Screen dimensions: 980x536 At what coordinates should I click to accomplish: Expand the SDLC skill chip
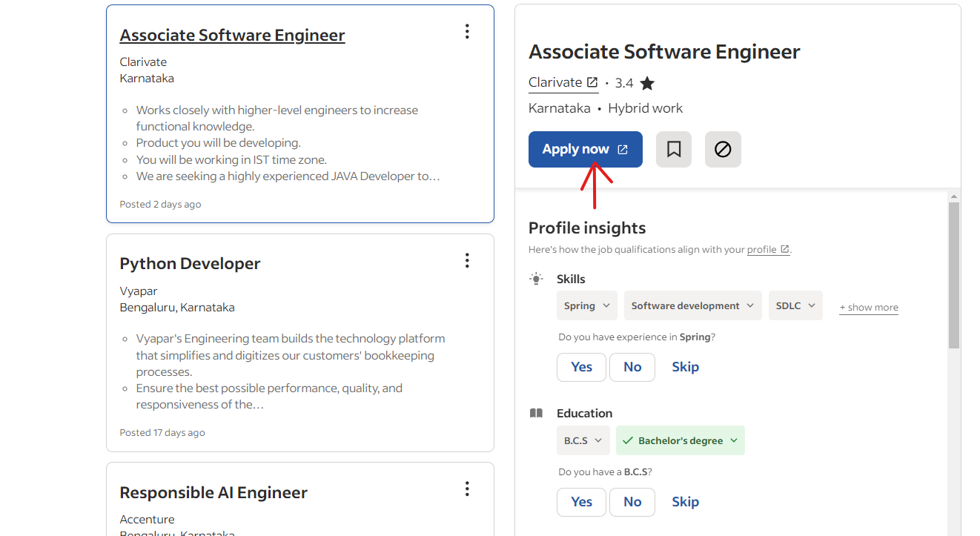[795, 305]
